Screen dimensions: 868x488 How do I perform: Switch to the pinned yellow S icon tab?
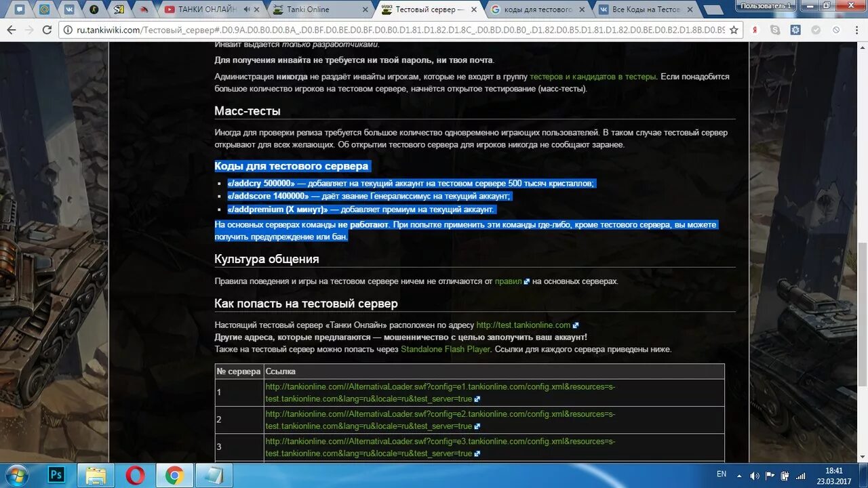119,9
